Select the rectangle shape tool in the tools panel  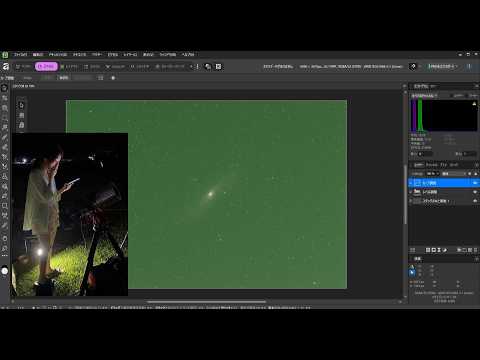[x=5, y=206]
